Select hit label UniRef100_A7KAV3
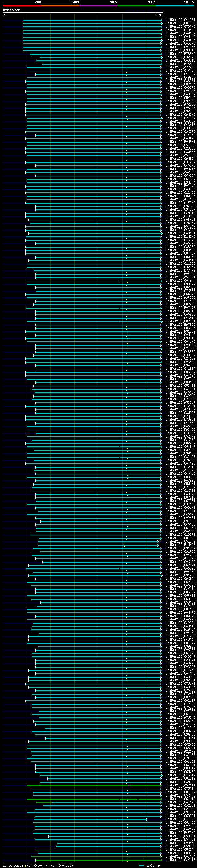Image resolution: width=197 pixels, height=868 pixels. 180,819
